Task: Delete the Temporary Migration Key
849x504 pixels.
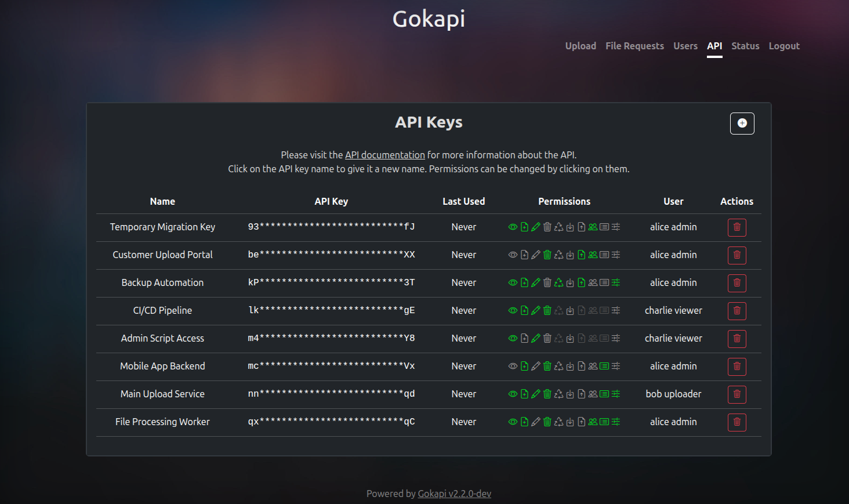Action: 736,227
